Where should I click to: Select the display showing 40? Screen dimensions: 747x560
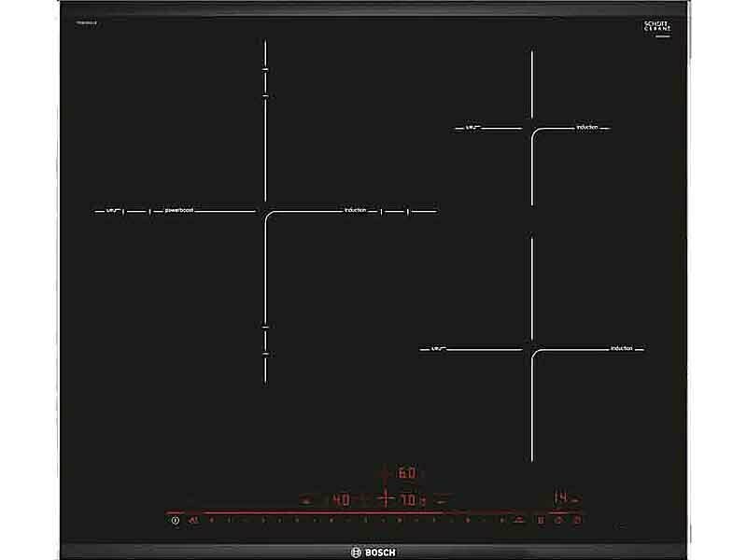coord(341,499)
